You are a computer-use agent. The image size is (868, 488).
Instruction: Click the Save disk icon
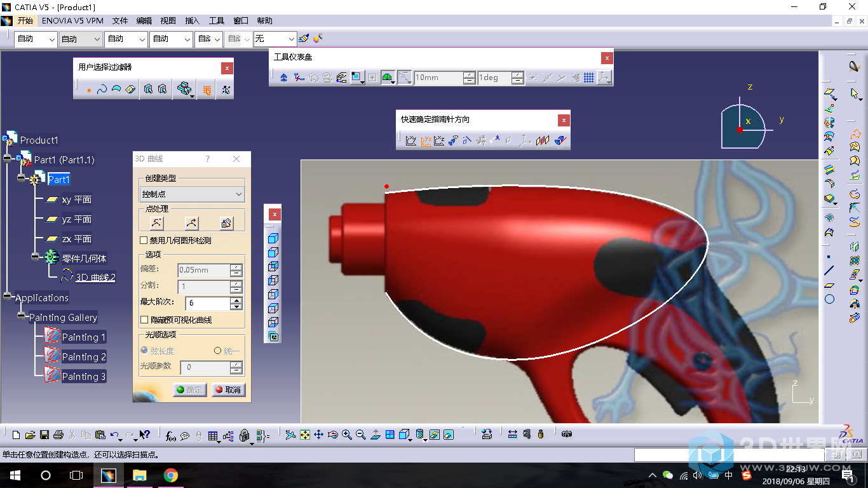(44, 435)
